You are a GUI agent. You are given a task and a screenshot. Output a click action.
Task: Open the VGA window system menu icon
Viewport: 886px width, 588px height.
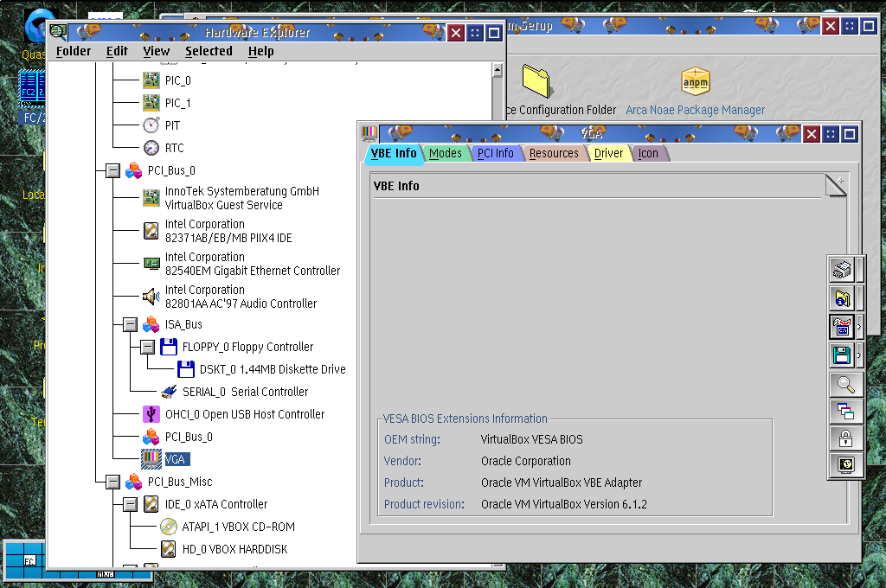click(369, 134)
